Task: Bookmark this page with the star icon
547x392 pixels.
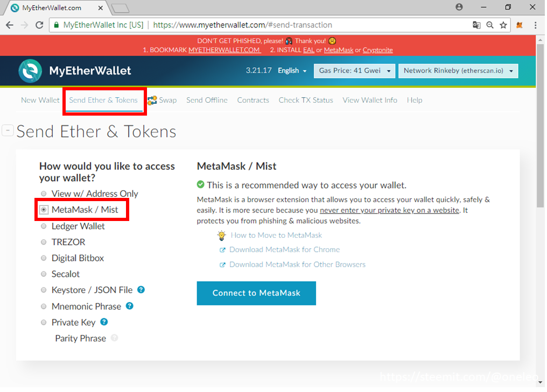Action: click(x=503, y=25)
